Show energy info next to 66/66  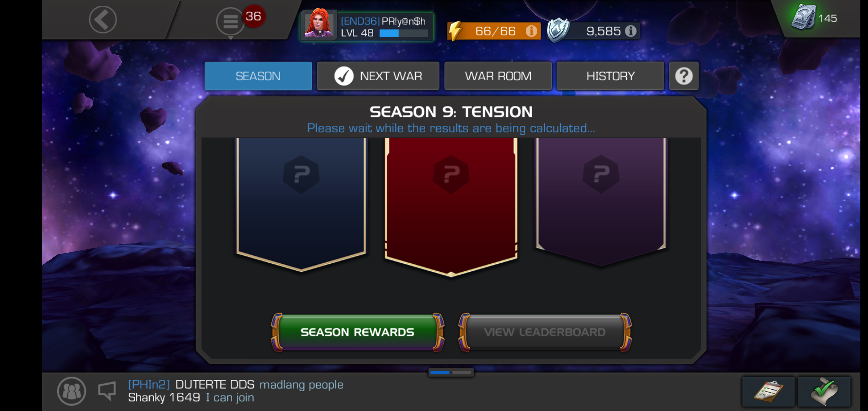click(531, 31)
